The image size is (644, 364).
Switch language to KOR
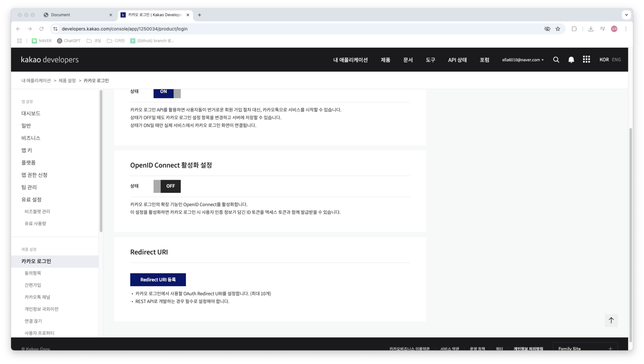604,59
